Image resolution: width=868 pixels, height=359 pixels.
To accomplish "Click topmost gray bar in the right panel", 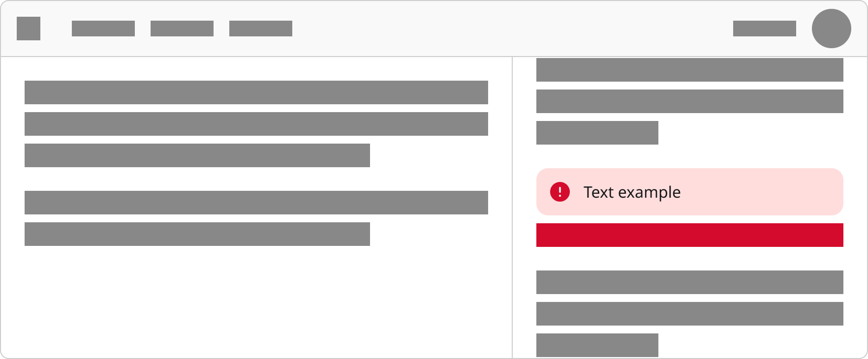I will (x=690, y=70).
